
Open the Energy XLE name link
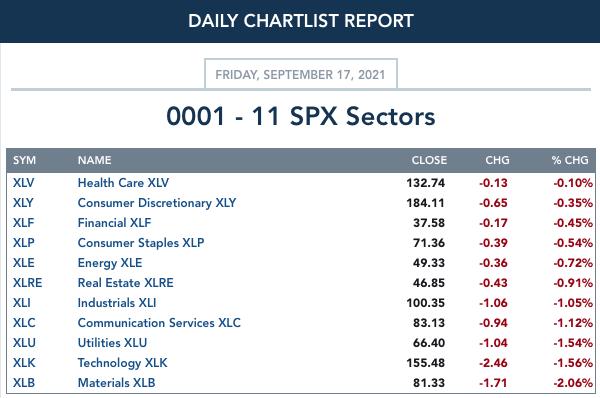110,263
